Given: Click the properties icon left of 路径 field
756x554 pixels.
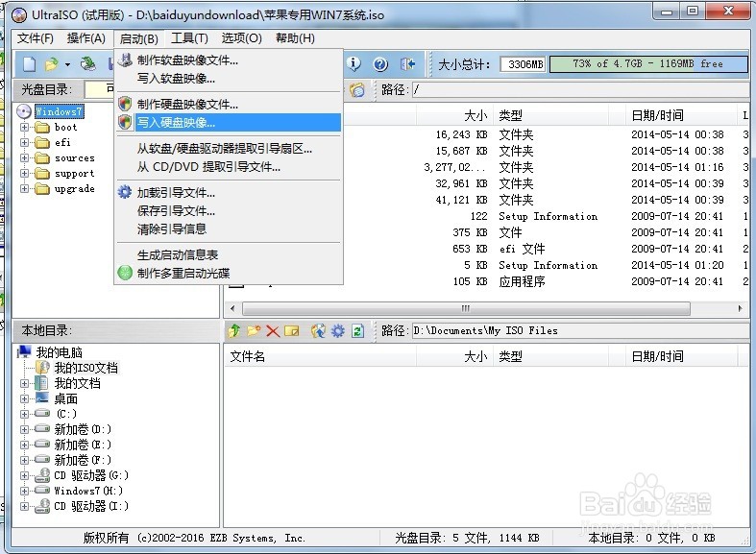Looking at the screenshot, I should point(357,89).
